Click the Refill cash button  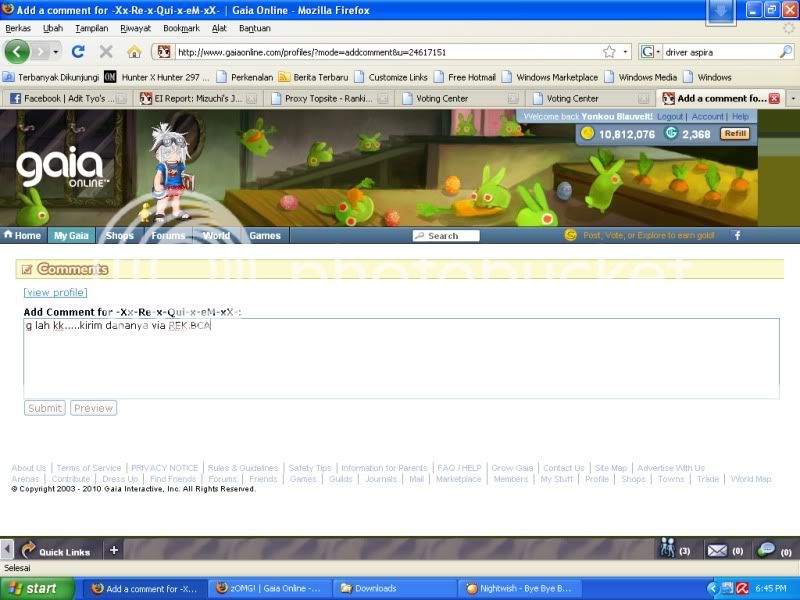pos(735,134)
